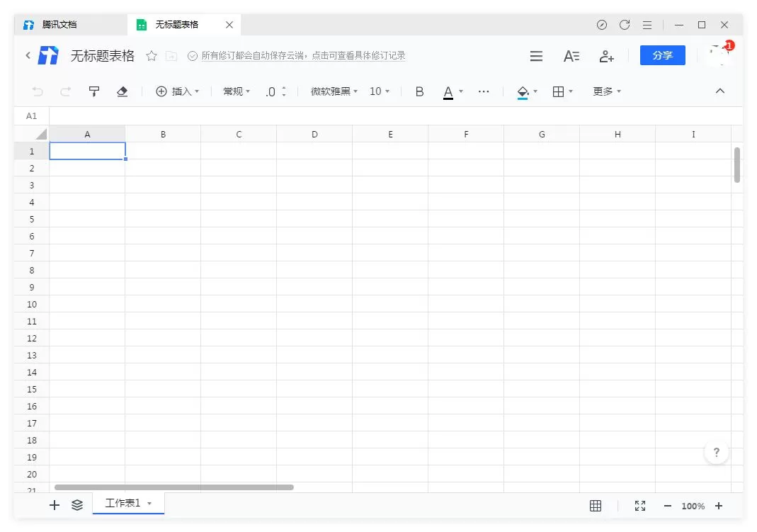This screenshot has width=757, height=532.
Task: Zoom in with the plus button
Action: coord(719,506)
